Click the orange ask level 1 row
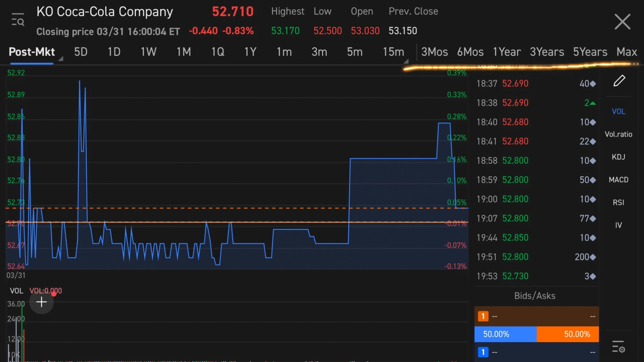The height and width of the screenshot is (362, 644). tap(536, 316)
